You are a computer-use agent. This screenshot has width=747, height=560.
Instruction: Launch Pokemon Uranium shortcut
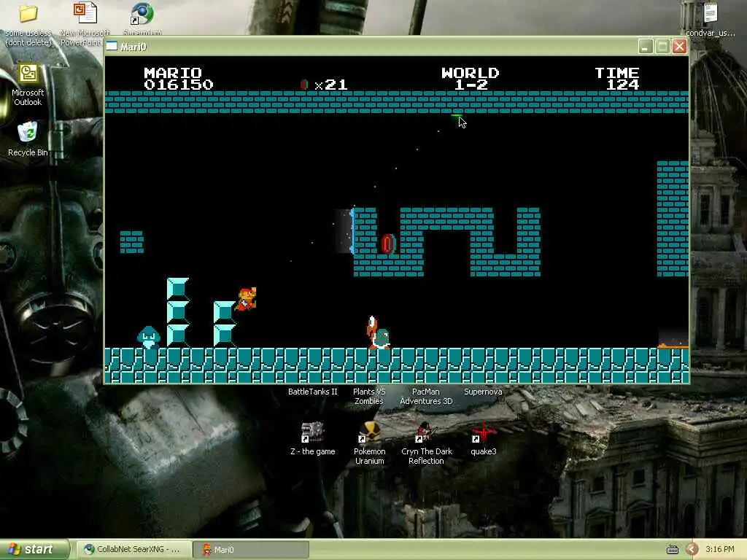369,432
